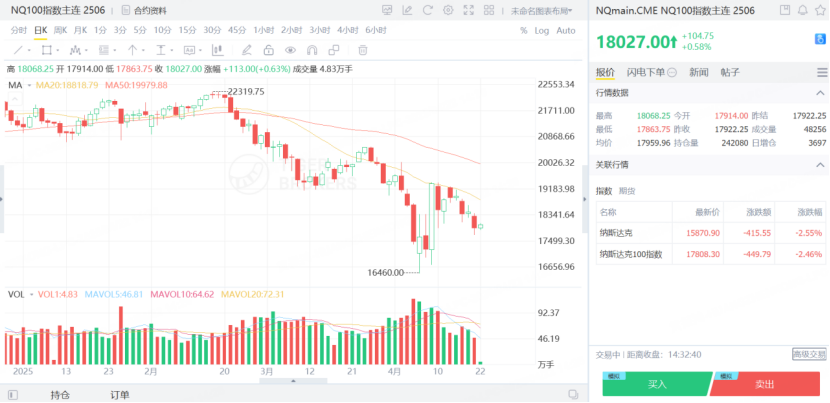Expand the arrow marker tool dropdown

143,51
